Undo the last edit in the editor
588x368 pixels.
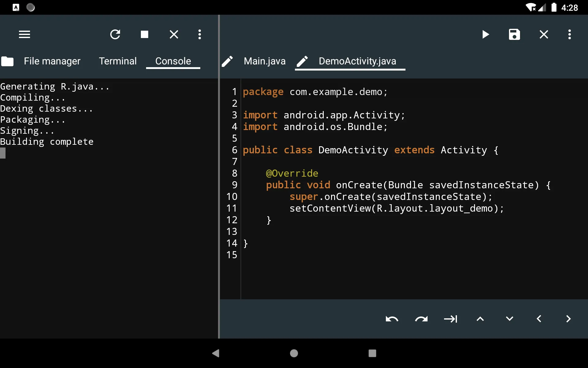pyautogui.click(x=392, y=319)
